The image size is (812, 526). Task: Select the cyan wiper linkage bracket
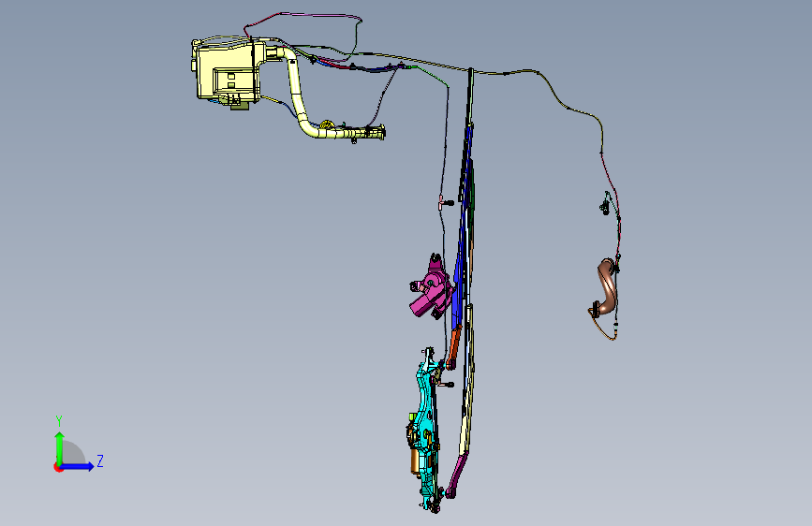(x=428, y=430)
